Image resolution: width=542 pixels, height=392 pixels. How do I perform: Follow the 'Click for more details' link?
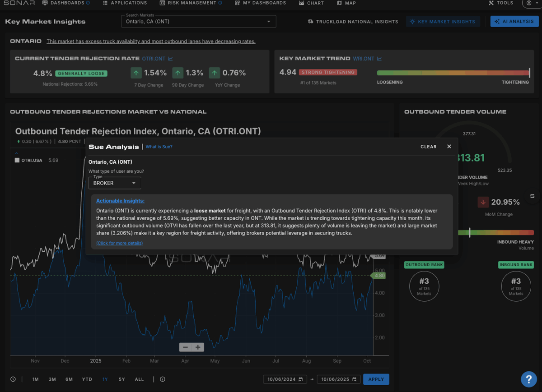[119, 243]
